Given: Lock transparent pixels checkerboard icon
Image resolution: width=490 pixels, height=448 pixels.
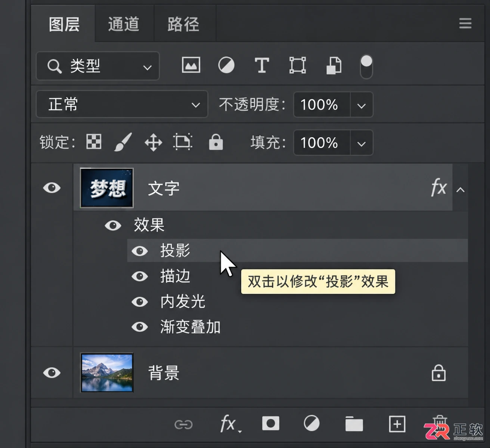Looking at the screenshot, I should pyautogui.click(x=94, y=142).
